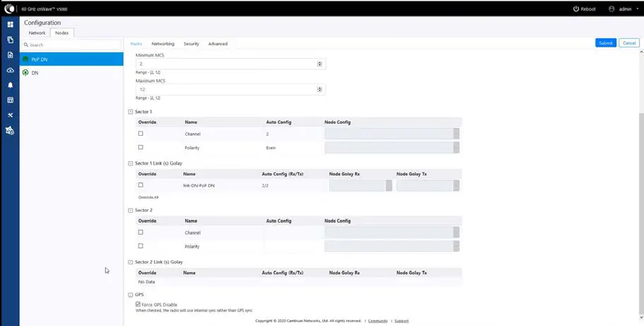Click the 'link-DN-PoP DN' name cell

[199, 186]
